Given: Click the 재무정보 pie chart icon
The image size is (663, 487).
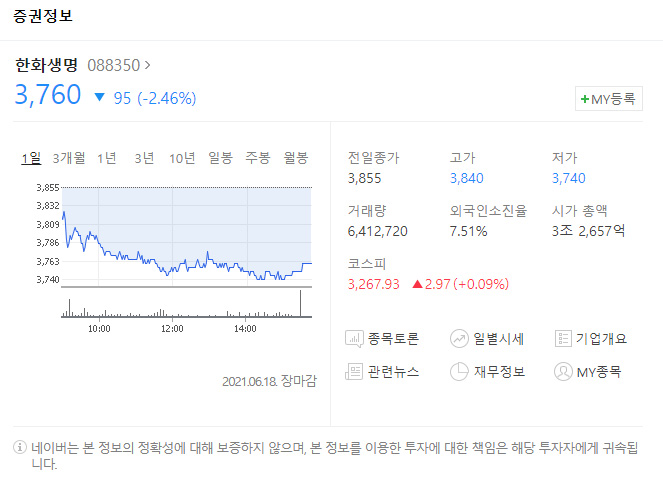Looking at the screenshot, I should [459, 372].
